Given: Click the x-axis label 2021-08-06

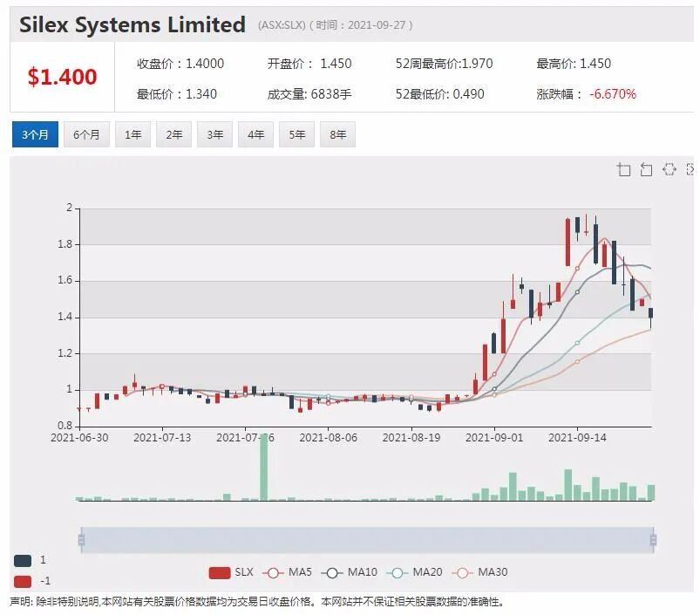Looking at the screenshot, I should [328, 438].
